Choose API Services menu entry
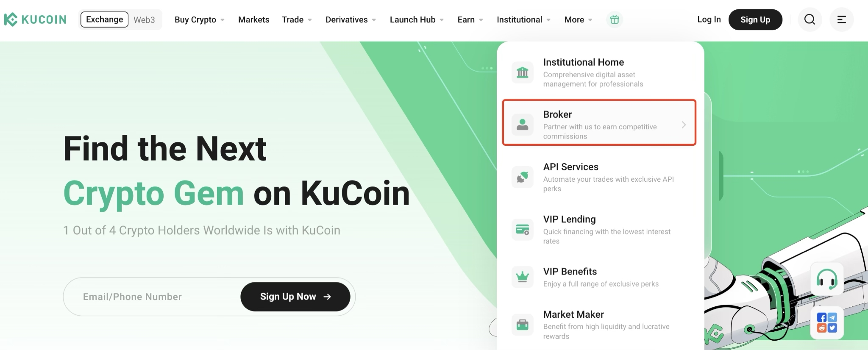The height and width of the screenshot is (350, 868). pos(599,177)
